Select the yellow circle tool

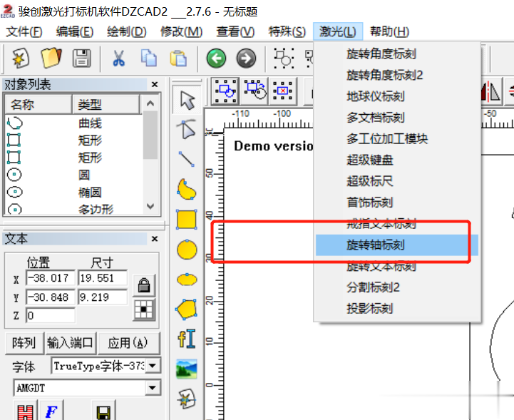tap(187, 250)
